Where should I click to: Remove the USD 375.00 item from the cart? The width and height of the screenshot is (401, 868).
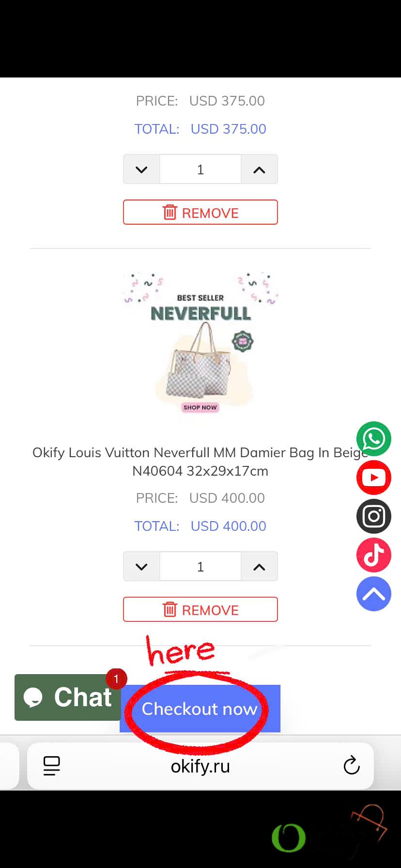click(200, 212)
